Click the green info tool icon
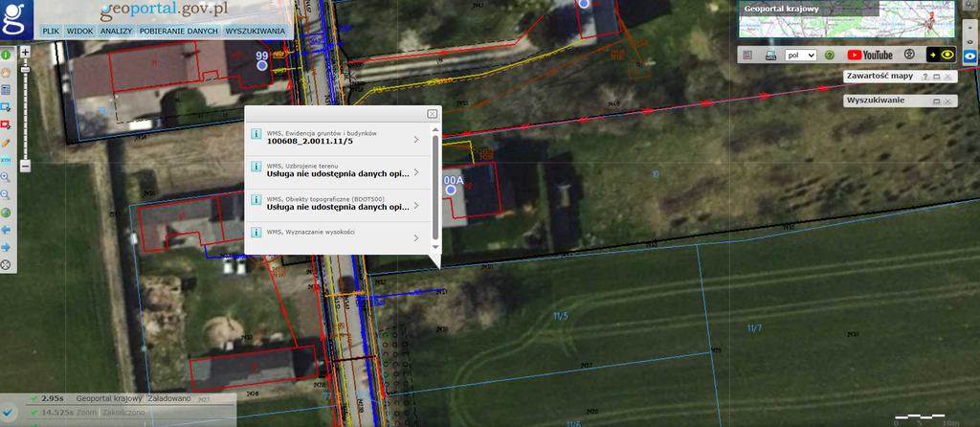Viewport: 980px width, 427px height. [6, 56]
